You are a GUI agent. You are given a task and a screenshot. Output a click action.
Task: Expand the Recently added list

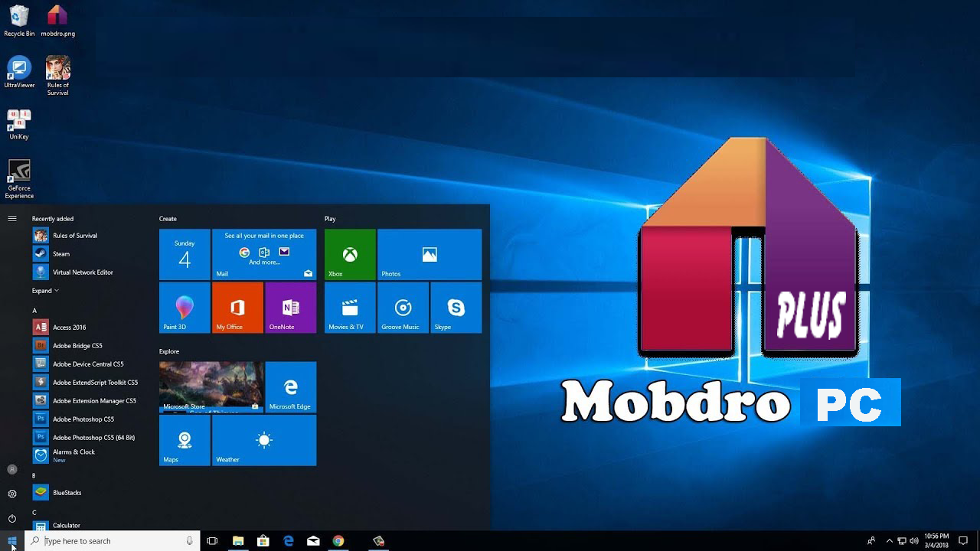[45, 291]
